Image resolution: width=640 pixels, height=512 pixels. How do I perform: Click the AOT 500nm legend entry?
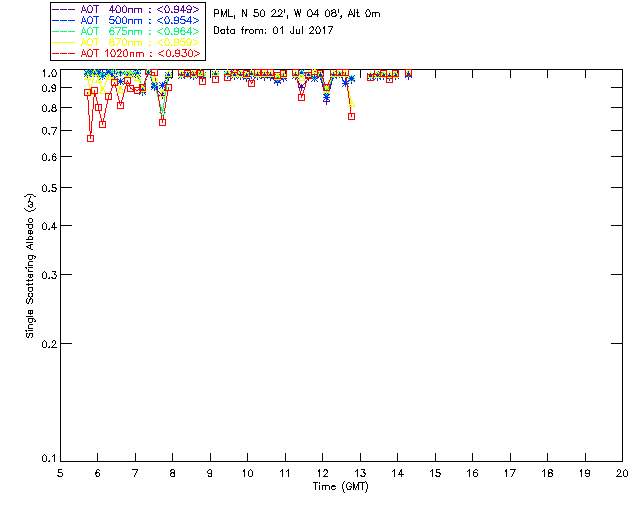126,20
